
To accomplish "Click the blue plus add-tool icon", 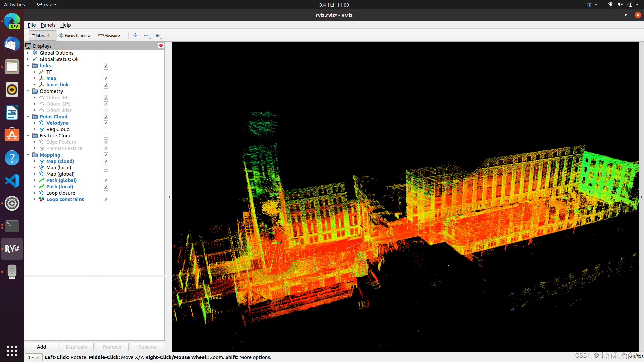I will [135, 35].
